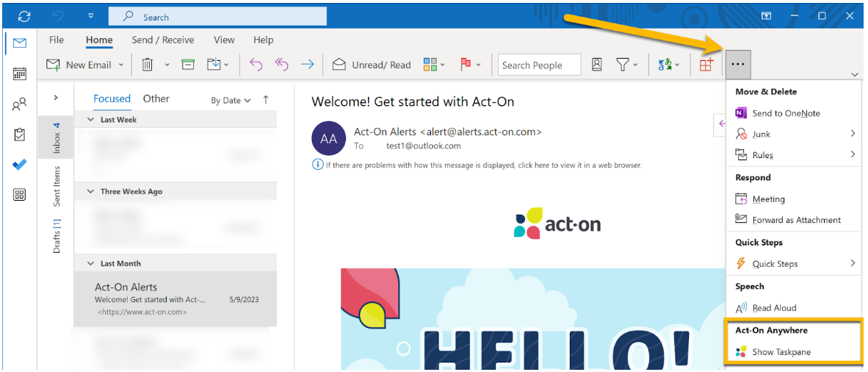This screenshot has width=868, height=372.
Task: Delete the message with the trash icon
Action: click(x=148, y=65)
